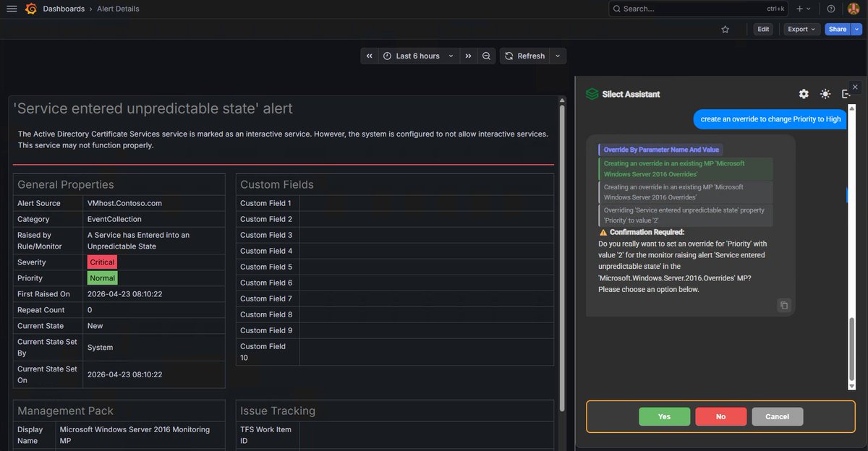This screenshot has width=868, height=451.
Task: Click 'Override By Parameter Name And Value' tag
Action: click(x=660, y=150)
